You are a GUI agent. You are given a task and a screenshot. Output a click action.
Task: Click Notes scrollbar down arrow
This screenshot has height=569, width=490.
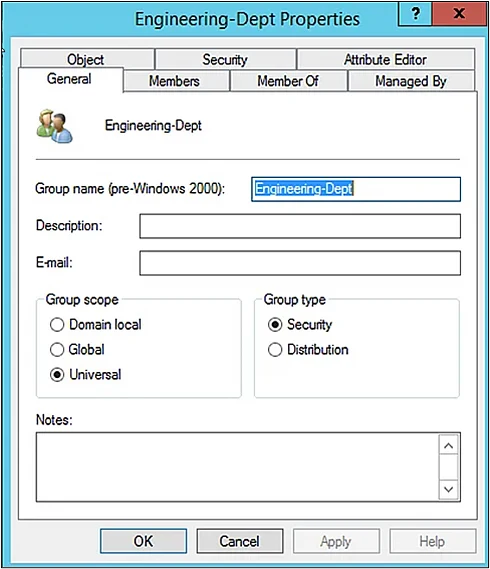pos(449,489)
